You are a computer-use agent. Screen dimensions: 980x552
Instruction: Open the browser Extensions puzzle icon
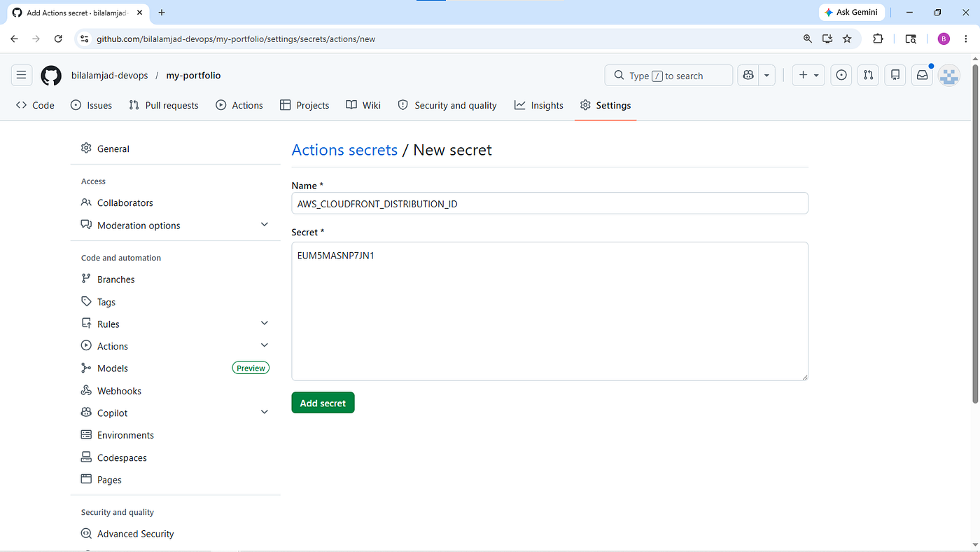pyautogui.click(x=878, y=39)
